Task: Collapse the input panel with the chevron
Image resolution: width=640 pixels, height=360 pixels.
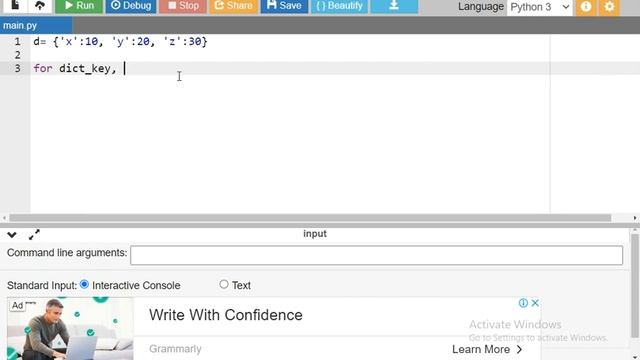Action: pos(12,235)
